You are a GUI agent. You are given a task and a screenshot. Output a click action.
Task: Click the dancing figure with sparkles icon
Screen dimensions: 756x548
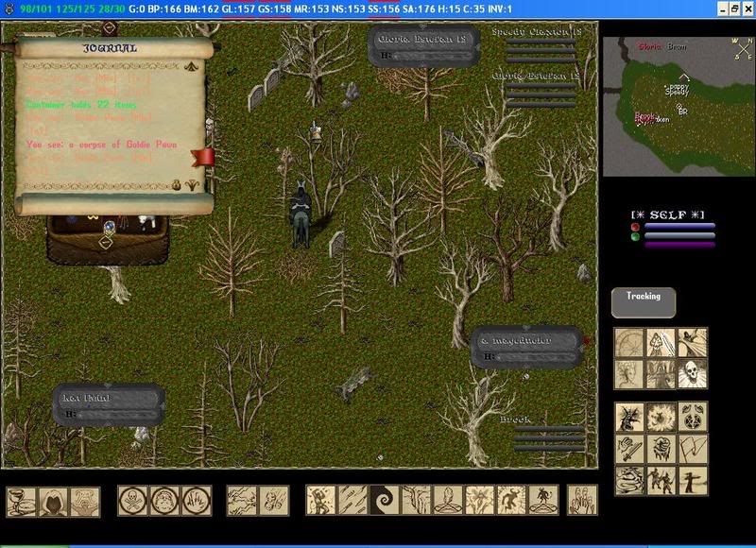[320, 500]
